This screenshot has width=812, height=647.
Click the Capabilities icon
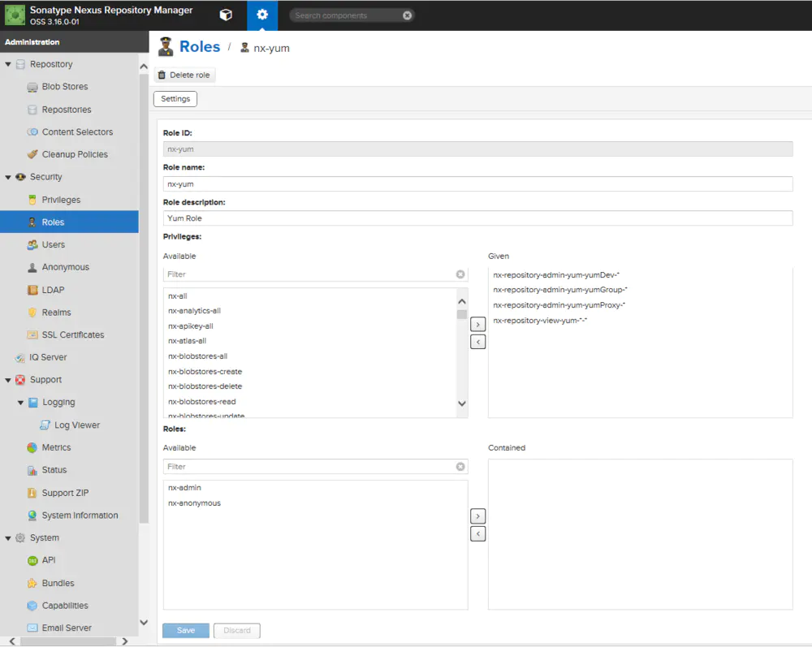tap(32, 606)
